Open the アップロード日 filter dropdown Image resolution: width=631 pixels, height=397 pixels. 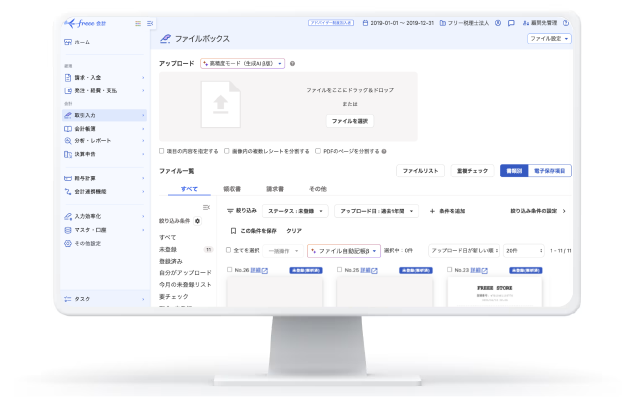[376, 211]
